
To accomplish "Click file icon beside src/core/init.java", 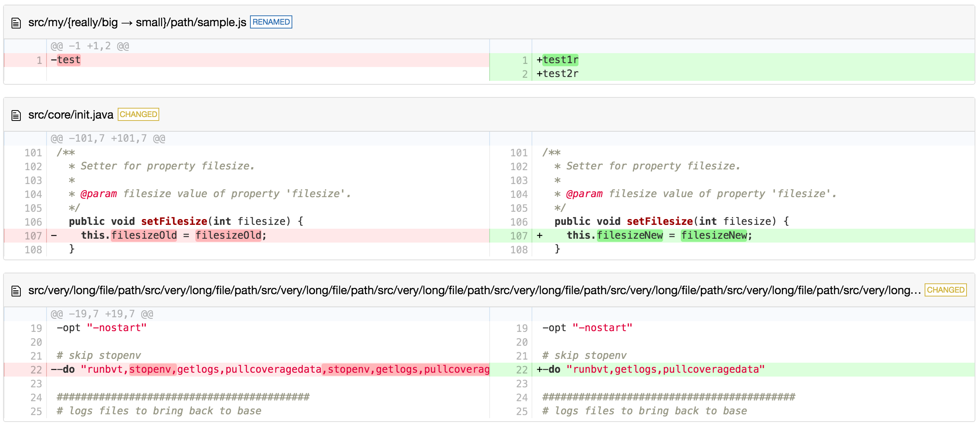I will tap(16, 115).
